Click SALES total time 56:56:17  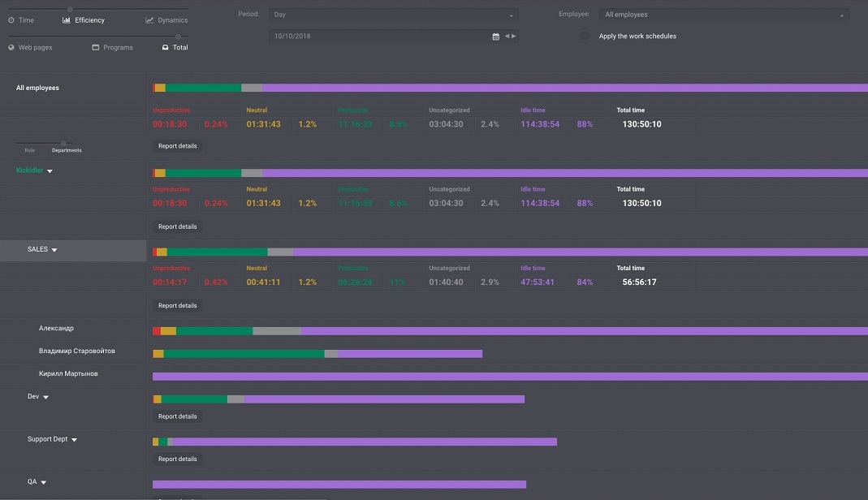coord(639,282)
